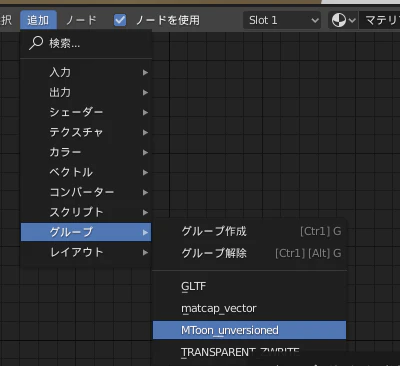Image resolution: width=400 pixels, height=366 pixels.
Task: Open the 追加 (Add) menu
Action: pyautogui.click(x=38, y=20)
